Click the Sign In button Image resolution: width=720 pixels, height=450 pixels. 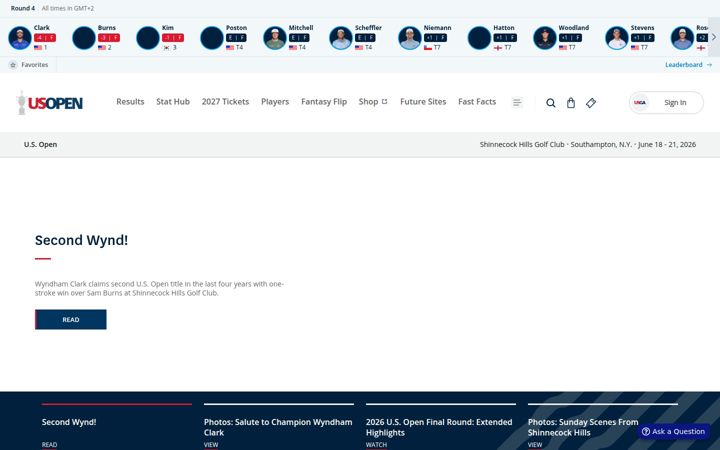pyautogui.click(x=666, y=102)
